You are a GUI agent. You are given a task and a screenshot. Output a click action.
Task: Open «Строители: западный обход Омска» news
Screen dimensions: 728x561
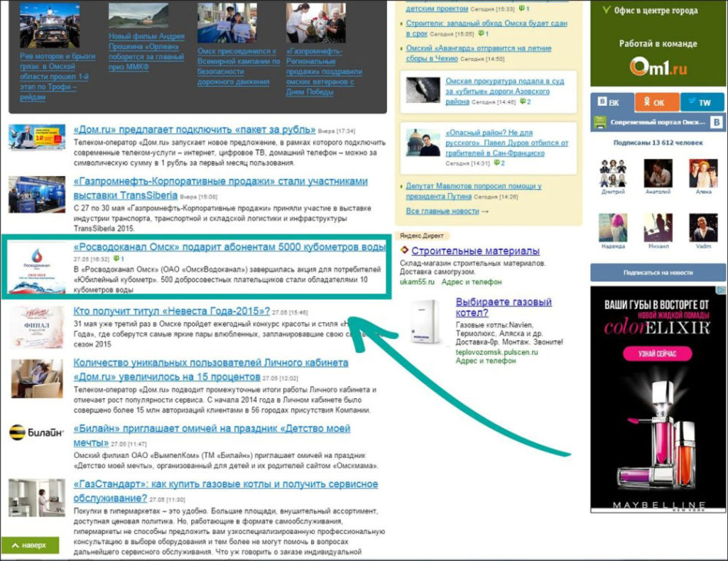[486, 28]
